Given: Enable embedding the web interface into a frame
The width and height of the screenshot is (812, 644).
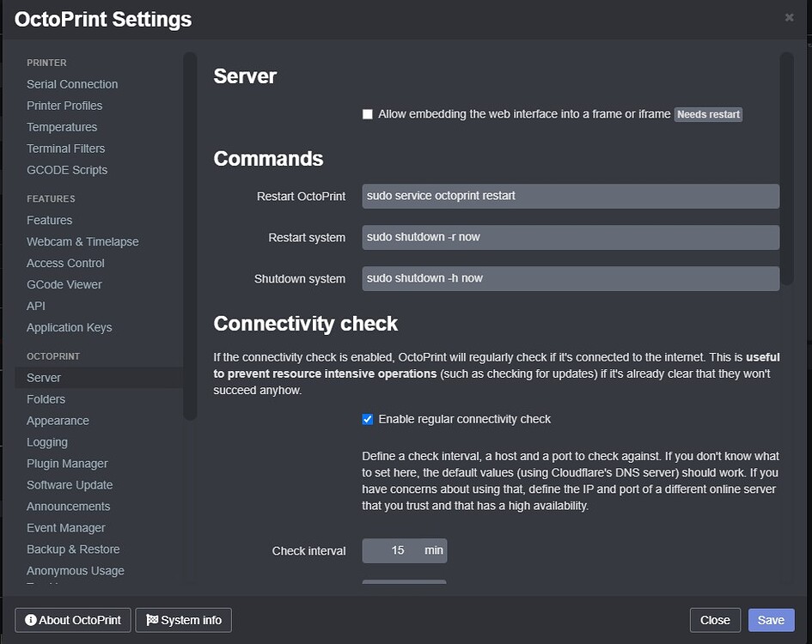Looking at the screenshot, I should pyautogui.click(x=367, y=113).
